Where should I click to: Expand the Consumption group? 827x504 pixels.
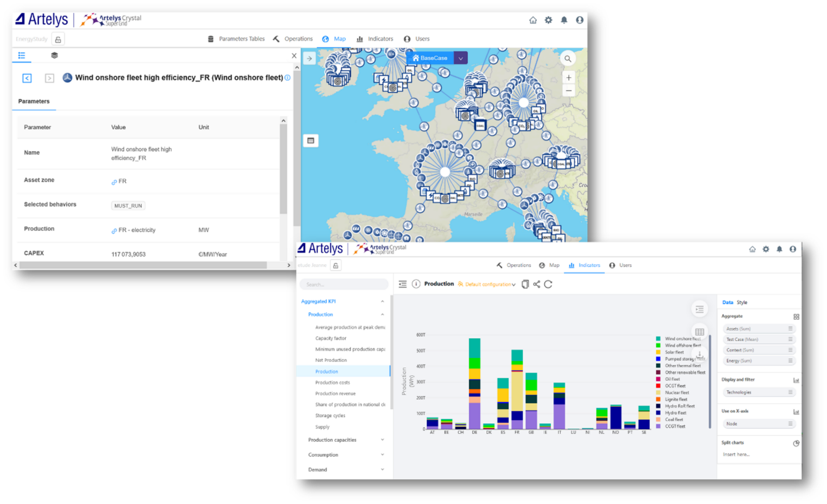(382, 455)
